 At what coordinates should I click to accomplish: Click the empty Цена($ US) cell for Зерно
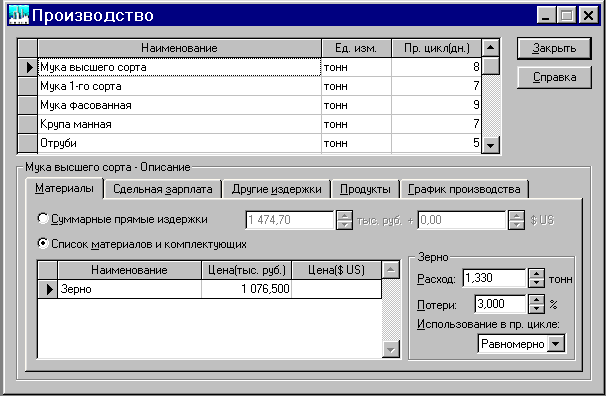click(x=336, y=289)
